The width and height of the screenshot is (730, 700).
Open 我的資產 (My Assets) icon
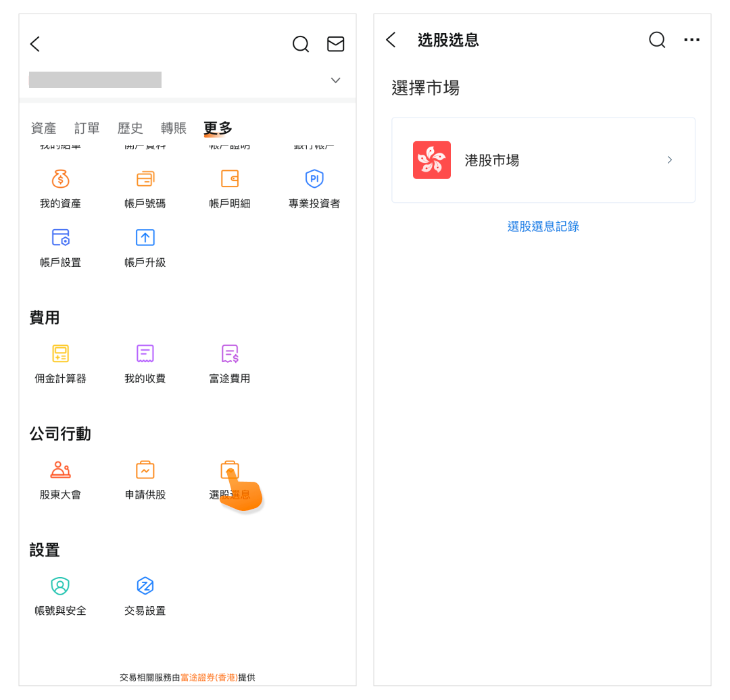61,179
